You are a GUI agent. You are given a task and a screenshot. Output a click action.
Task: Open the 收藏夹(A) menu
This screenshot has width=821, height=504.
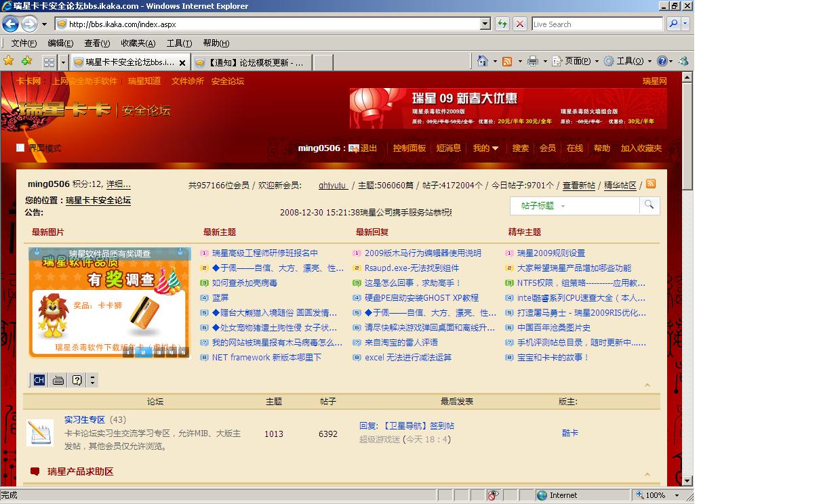pyautogui.click(x=138, y=43)
